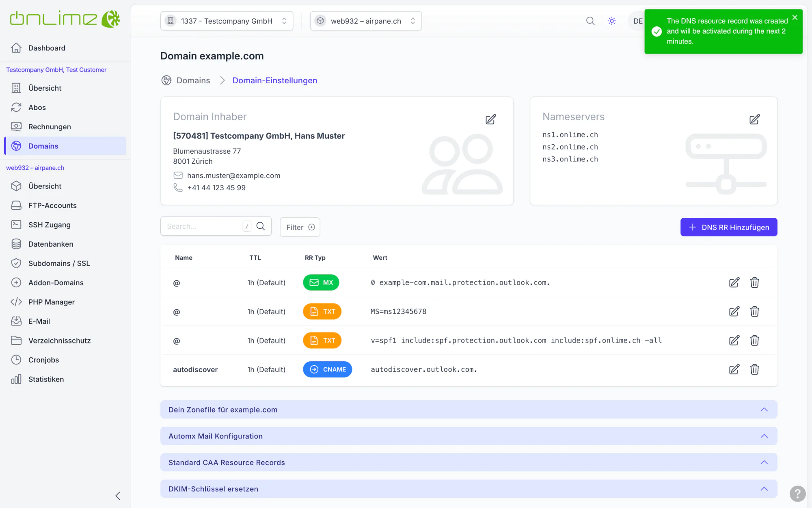
Task: Expand Standard CAA Resource Records section
Action: (x=469, y=462)
